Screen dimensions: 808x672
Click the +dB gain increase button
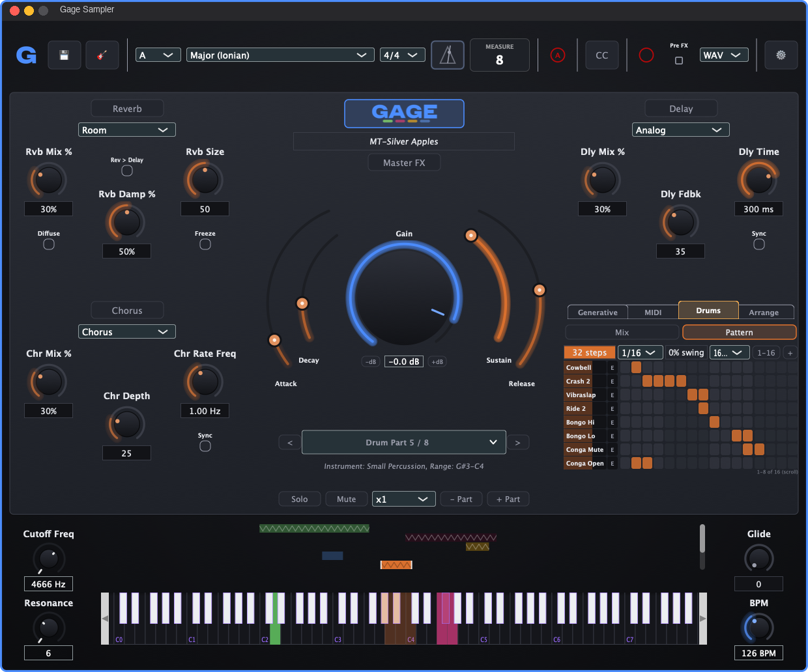[x=437, y=361]
